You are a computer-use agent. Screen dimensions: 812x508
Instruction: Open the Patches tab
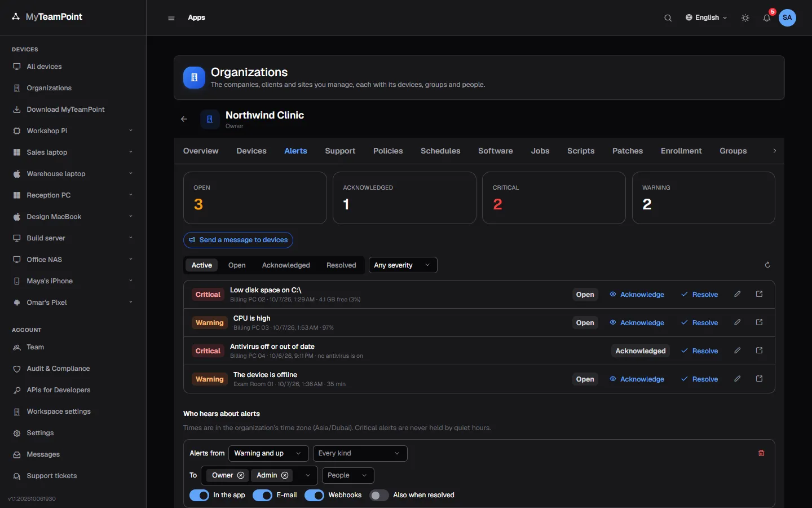pyautogui.click(x=628, y=151)
